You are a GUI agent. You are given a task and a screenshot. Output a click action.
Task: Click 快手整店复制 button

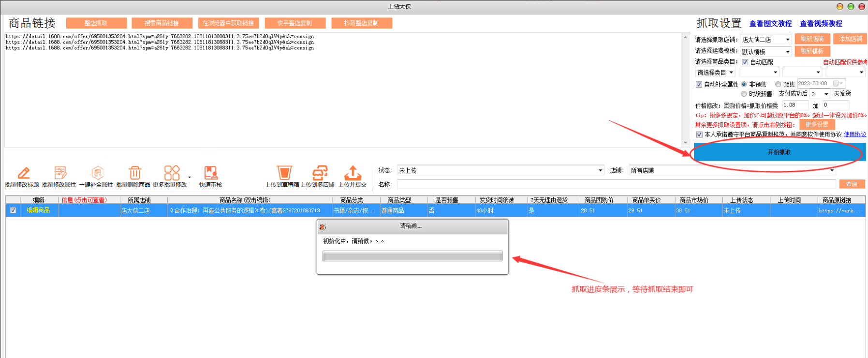click(295, 23)
